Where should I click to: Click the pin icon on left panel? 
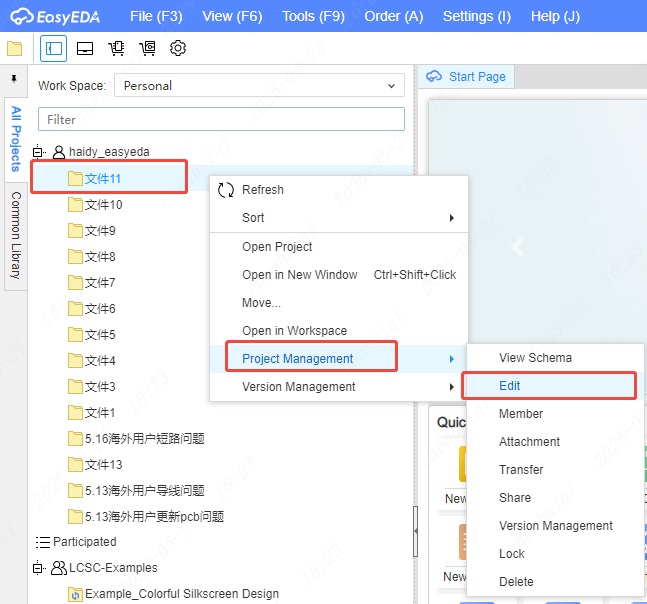point(14,78)
